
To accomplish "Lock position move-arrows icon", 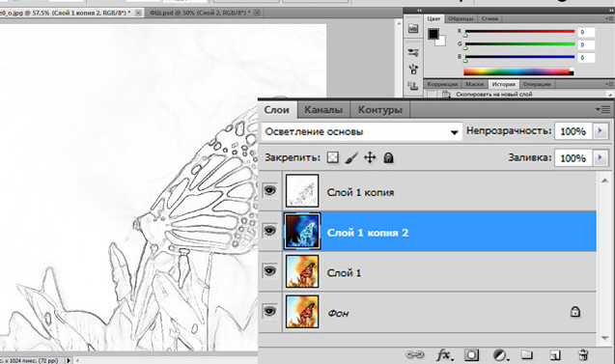I will pos(370,157).
